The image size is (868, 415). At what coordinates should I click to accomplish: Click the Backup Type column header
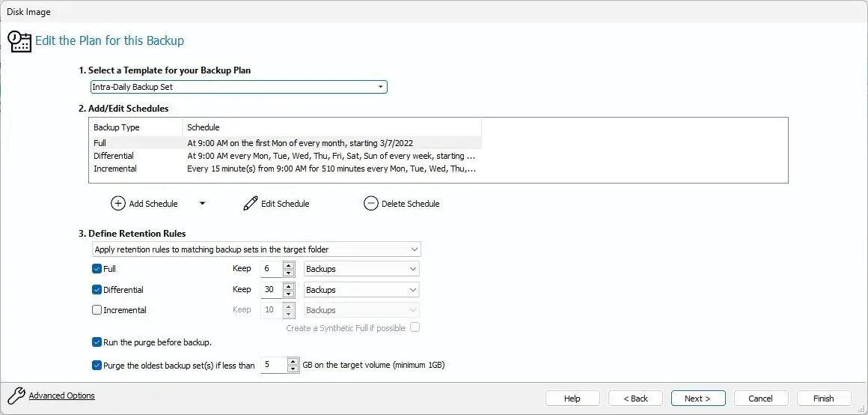tap(135, 127)
